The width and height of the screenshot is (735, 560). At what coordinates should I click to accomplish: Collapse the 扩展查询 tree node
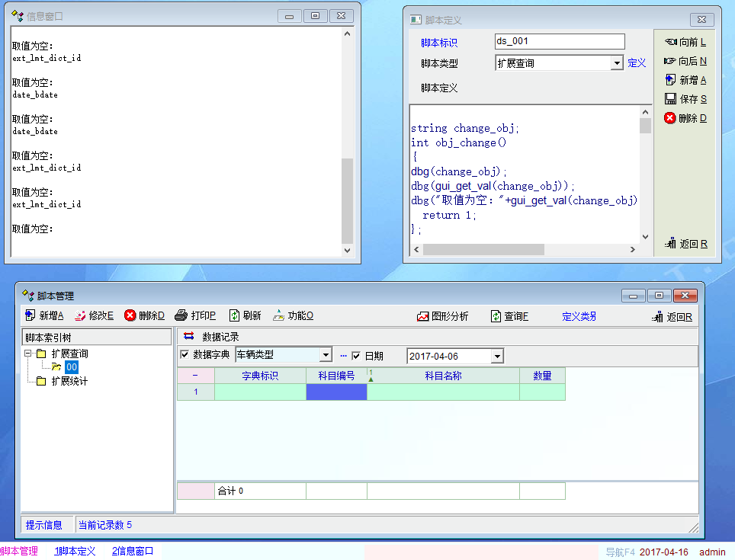click(28, 354)
